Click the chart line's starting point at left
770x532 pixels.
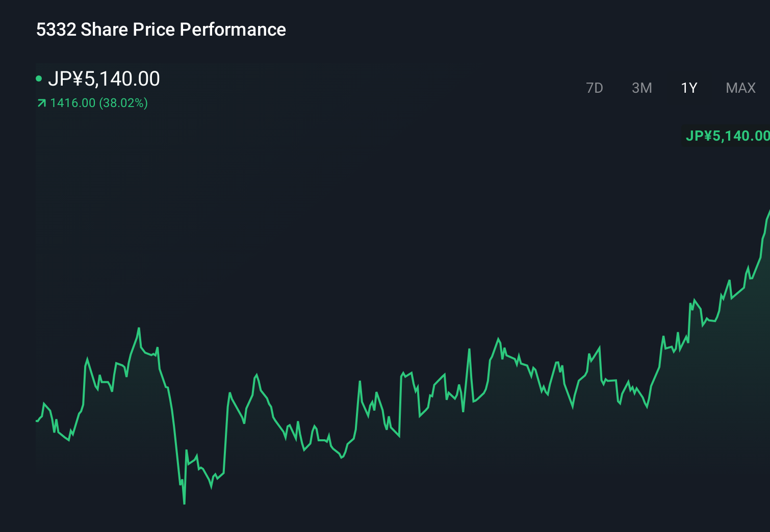[x=37, y=421]
